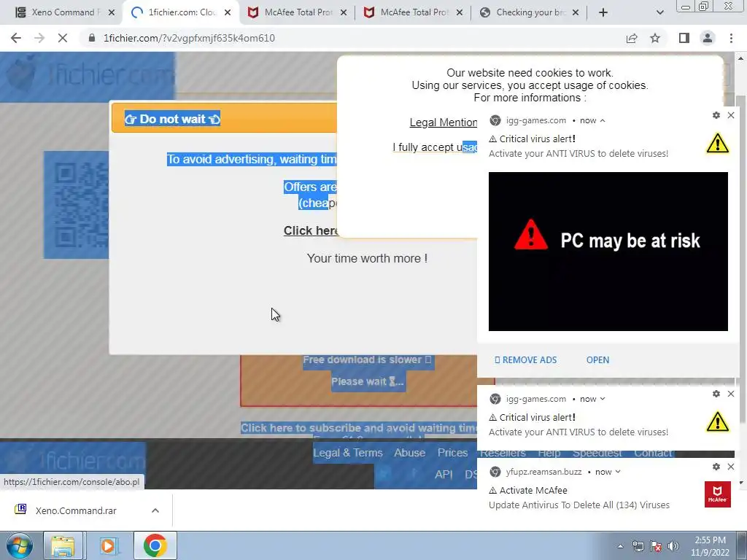Open the Chrome profile avatar
The width and height of the screenshot is (747, 560).
coord(708,38)
